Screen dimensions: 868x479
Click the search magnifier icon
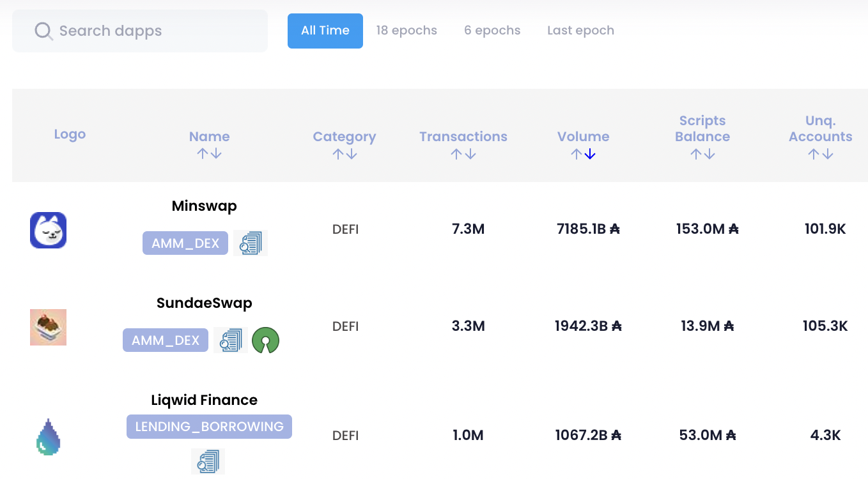click(42, 30)
